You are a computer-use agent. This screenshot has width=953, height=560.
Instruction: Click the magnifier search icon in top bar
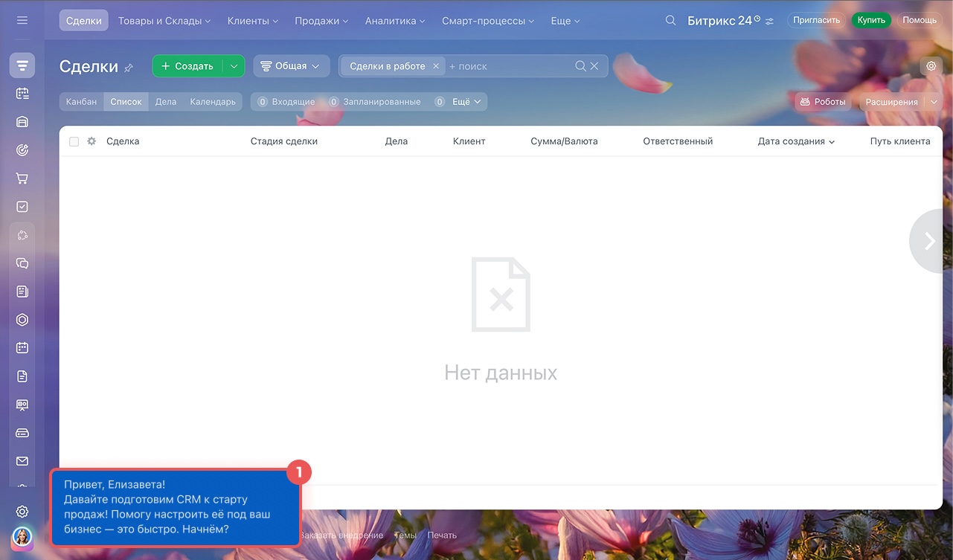pyautogui.click(x=670, y=20)
